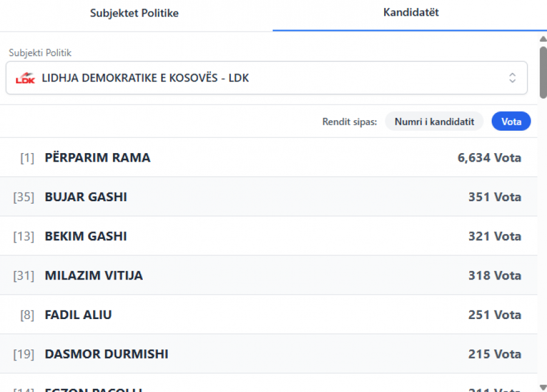Click the 318 Vota count
Viewport: 547px width, 392px height.
pos(495,275)
